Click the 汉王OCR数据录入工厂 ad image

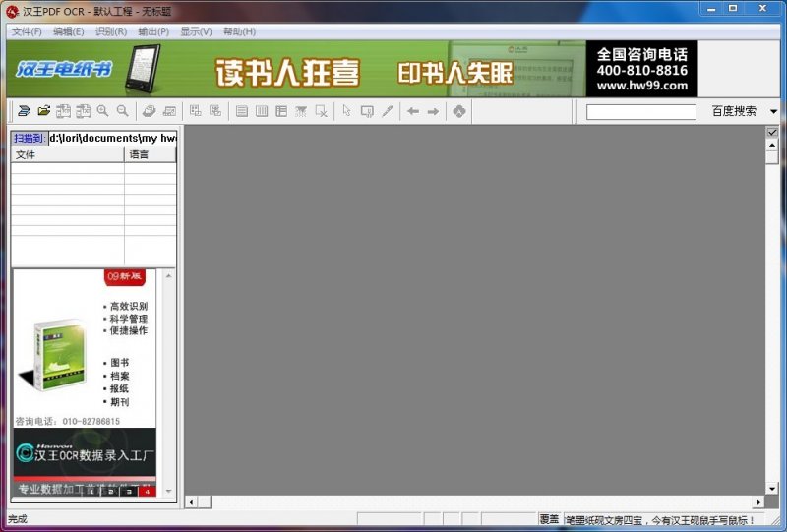pyautogui.click(x=85, y=452)
